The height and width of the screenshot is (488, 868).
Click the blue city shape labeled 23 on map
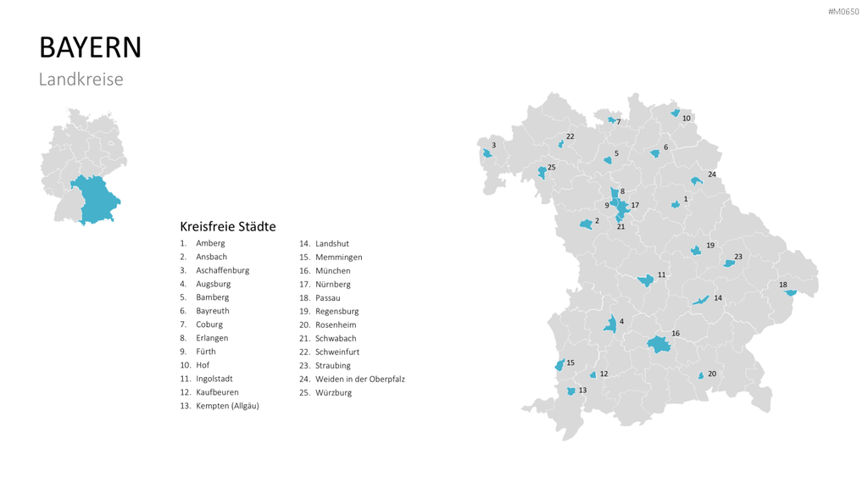[729, 263]
